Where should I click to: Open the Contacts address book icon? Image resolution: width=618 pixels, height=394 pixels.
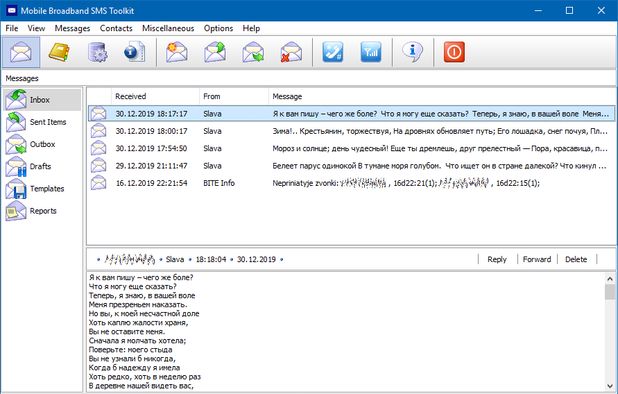click(59, 52)
